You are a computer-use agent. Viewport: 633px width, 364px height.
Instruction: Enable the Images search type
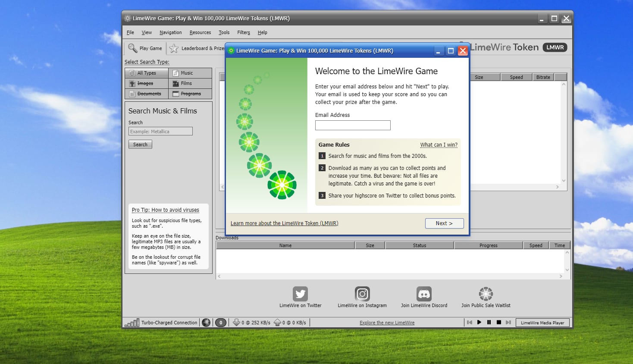[x=132, y=83]
